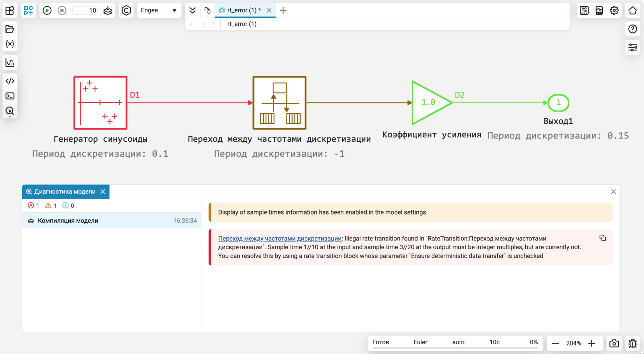
Task: Filter diagnostics by errors count
Action: (x=33, y=206)
